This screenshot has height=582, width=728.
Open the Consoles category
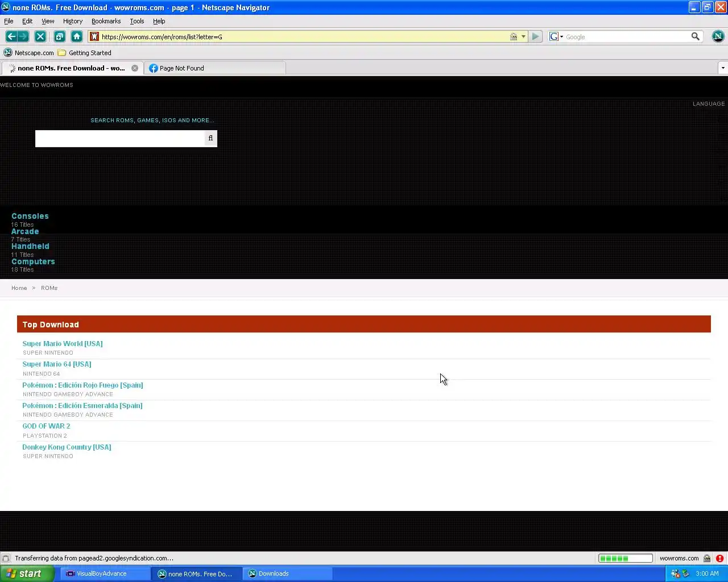coord(30,216)
